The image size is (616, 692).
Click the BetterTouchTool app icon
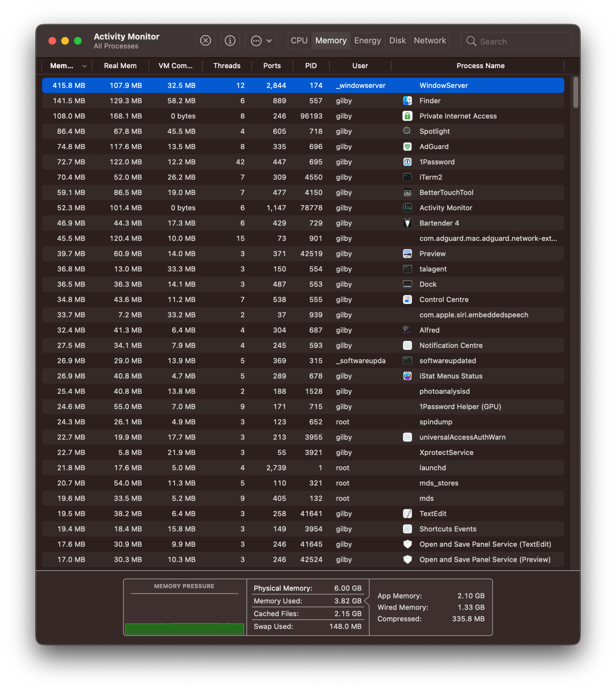[x=407, y=192]
